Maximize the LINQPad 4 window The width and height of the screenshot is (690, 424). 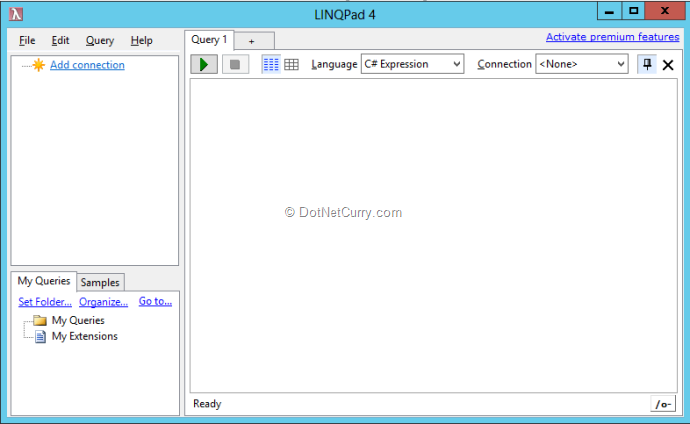click(x=634, y=11)
